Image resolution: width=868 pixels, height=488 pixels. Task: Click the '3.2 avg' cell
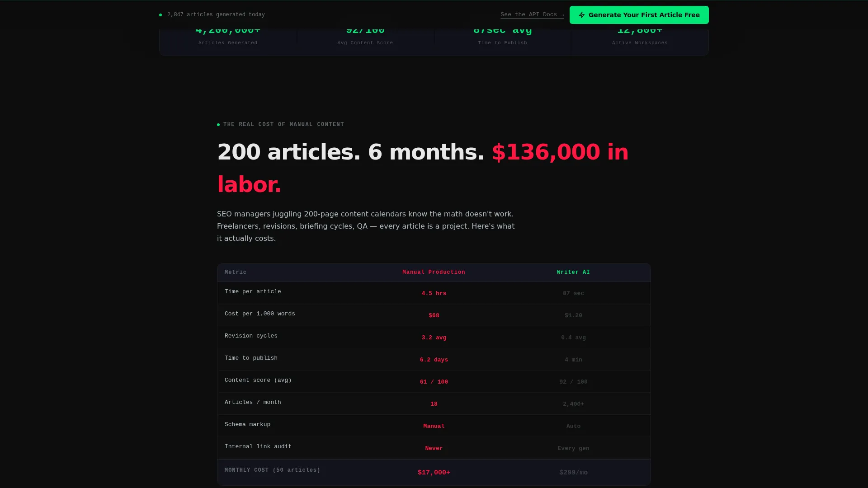pos(434,338)
